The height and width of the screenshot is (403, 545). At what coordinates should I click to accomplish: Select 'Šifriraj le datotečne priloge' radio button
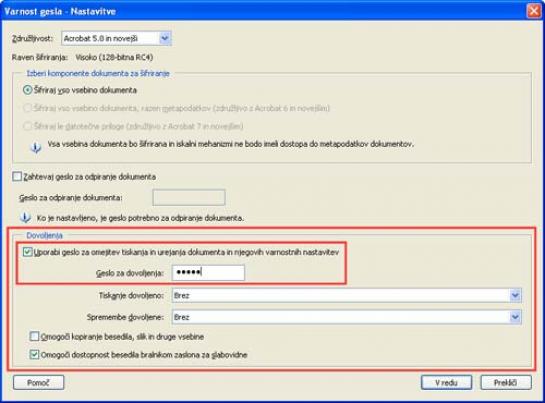pos(27,126)
